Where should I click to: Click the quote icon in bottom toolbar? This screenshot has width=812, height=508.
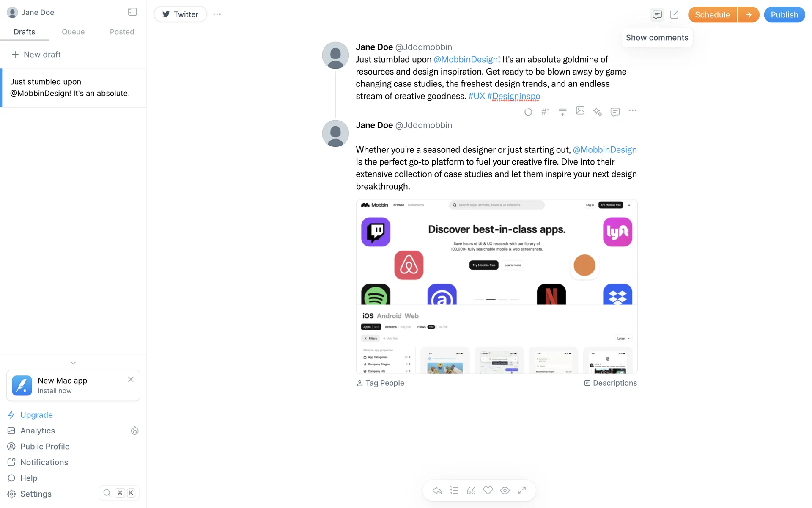pos(471,491)
